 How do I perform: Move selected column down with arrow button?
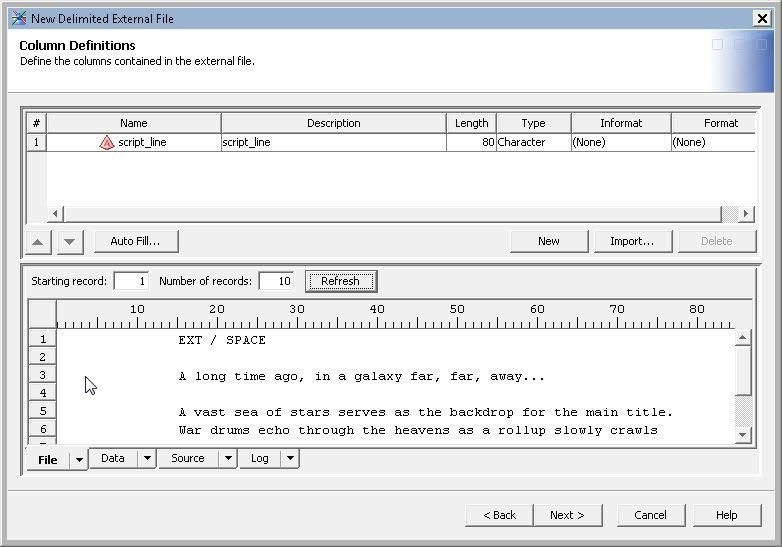click(70, 242)
